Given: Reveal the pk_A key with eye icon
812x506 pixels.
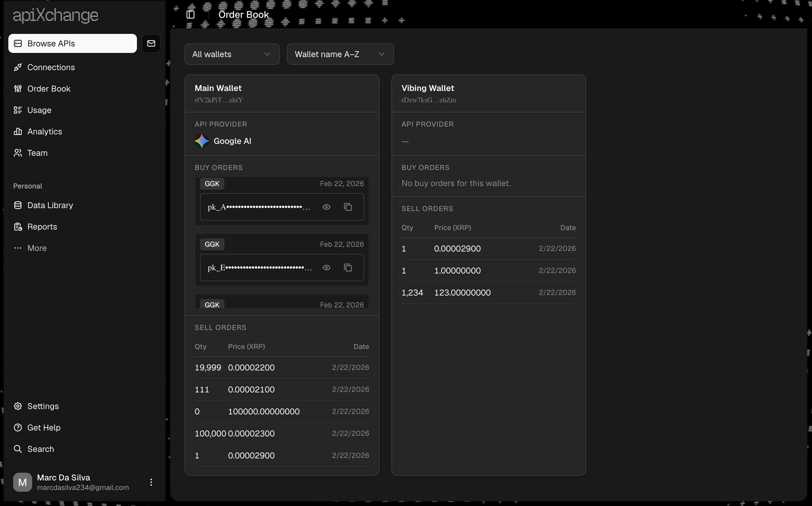Looking at the screenshot, I should 326,207.
